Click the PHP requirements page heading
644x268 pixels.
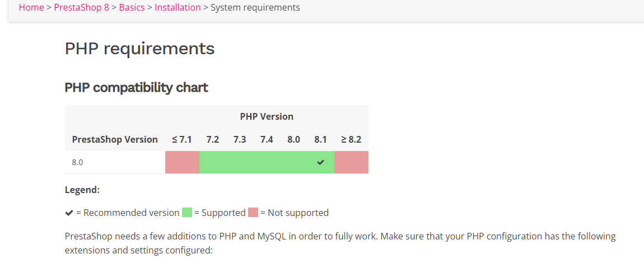(x=139, y=49)
